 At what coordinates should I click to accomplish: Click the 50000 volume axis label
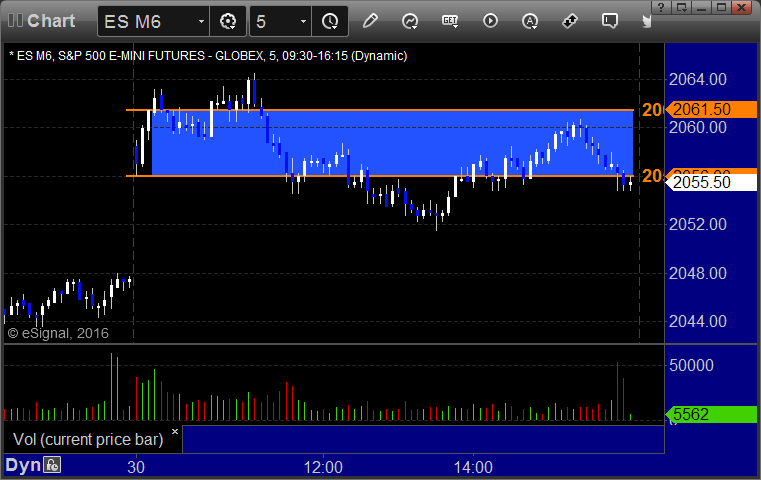tap(691, 365)
